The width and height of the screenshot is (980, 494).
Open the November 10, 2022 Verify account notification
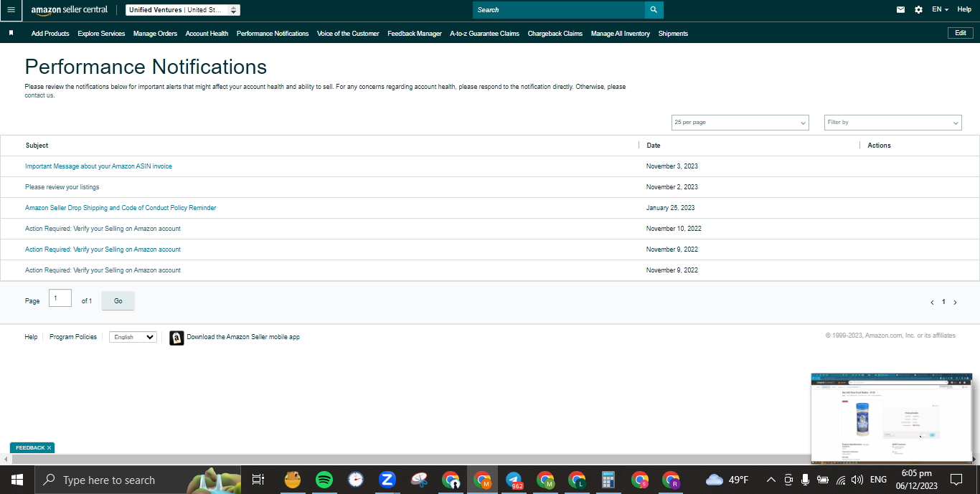pyautogui.click(x=103, y=229)
